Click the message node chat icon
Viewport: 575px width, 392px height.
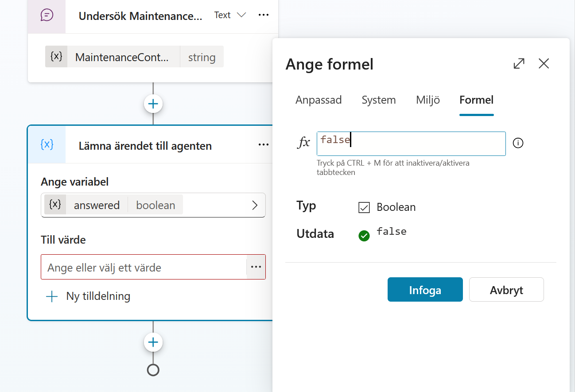[x=47, y=15]
